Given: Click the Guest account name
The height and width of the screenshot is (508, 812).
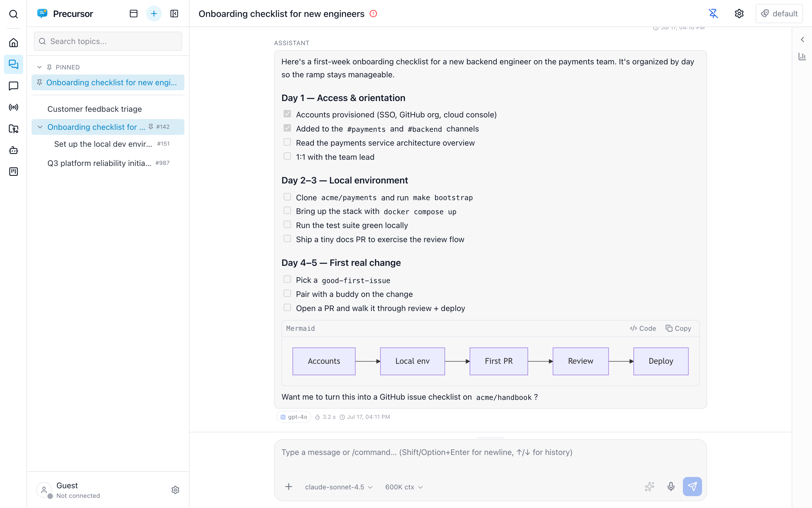Looking at the screenshot, I should tap(67, 485).
